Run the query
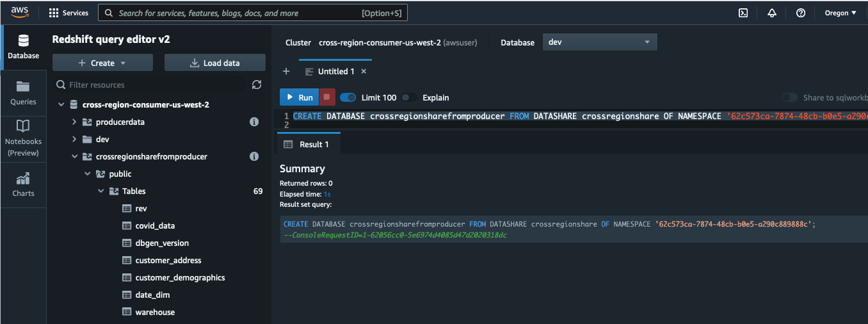The width and height of the screenshot is (868, 324). point(299,97)
